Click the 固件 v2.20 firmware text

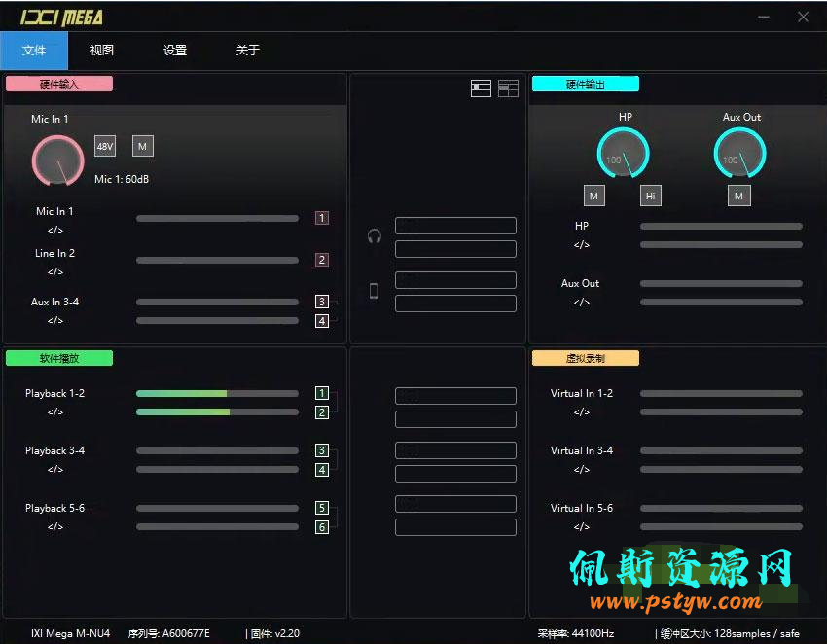[x=274, y=633]
